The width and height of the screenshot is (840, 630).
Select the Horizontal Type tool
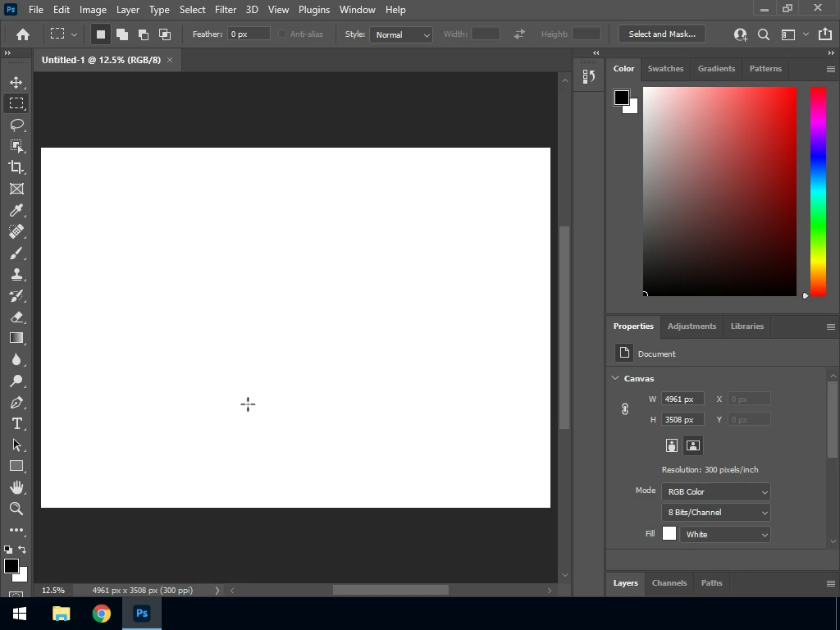pos(16,423)
